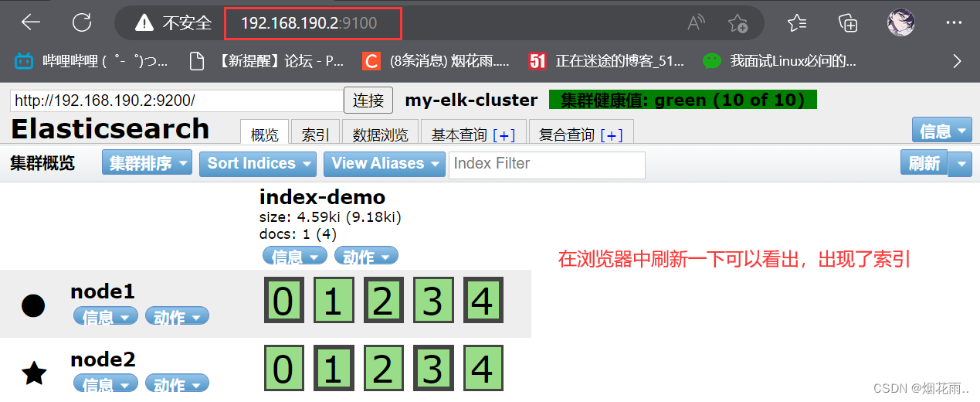Add this page to favorites star icon
This screenshot has height=402, width=980.
tap(738, 23)
